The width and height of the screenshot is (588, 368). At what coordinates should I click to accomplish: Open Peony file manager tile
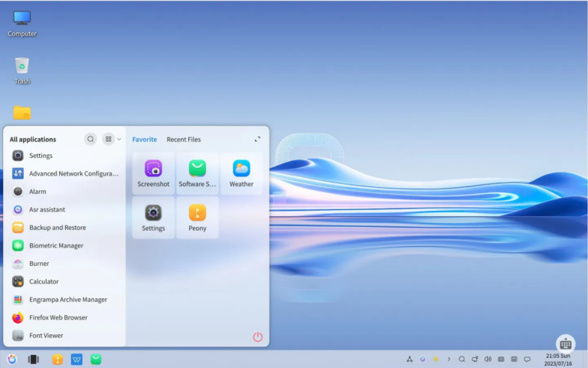(198, 218)
